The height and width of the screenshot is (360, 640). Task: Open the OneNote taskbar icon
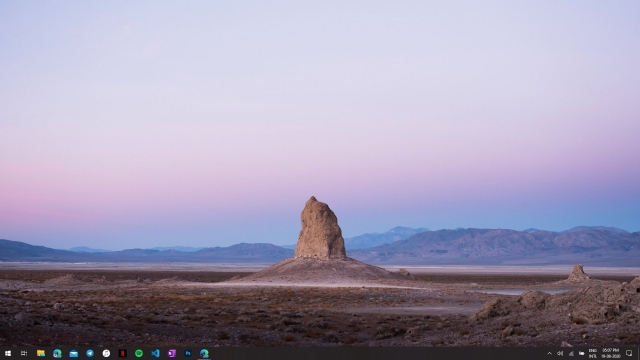pos(172,353)
